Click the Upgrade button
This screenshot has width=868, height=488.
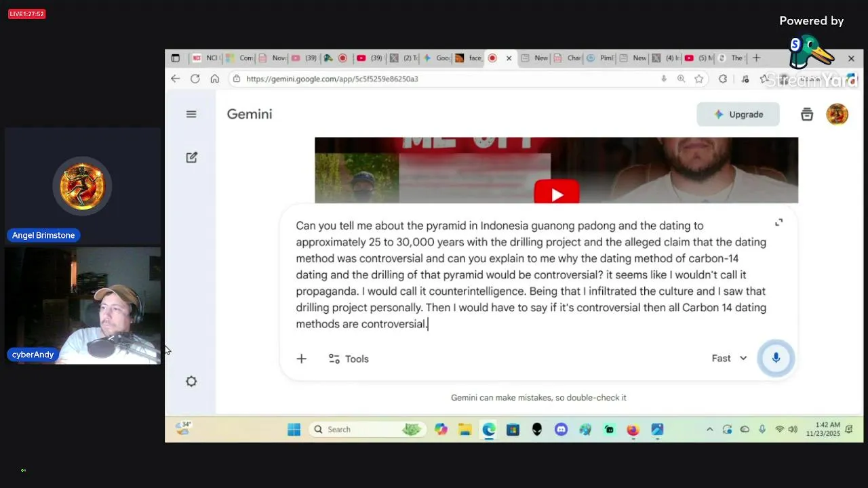click(738, 115)
